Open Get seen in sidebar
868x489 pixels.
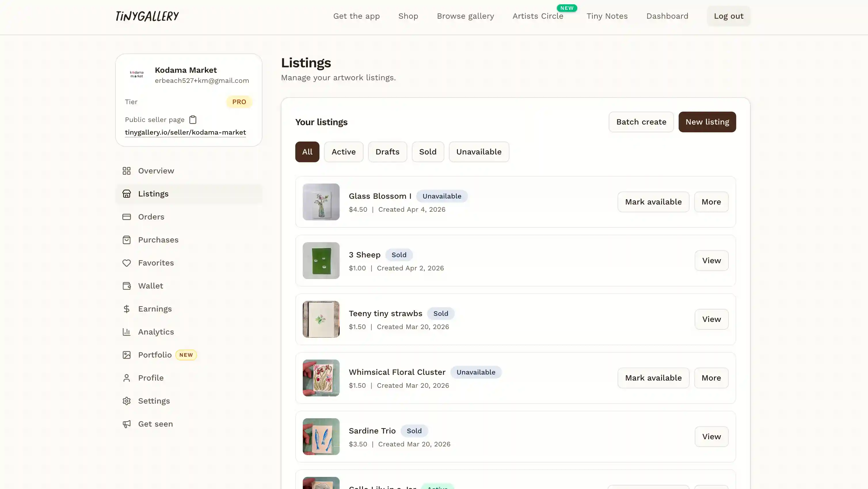[x=189, y=424]
